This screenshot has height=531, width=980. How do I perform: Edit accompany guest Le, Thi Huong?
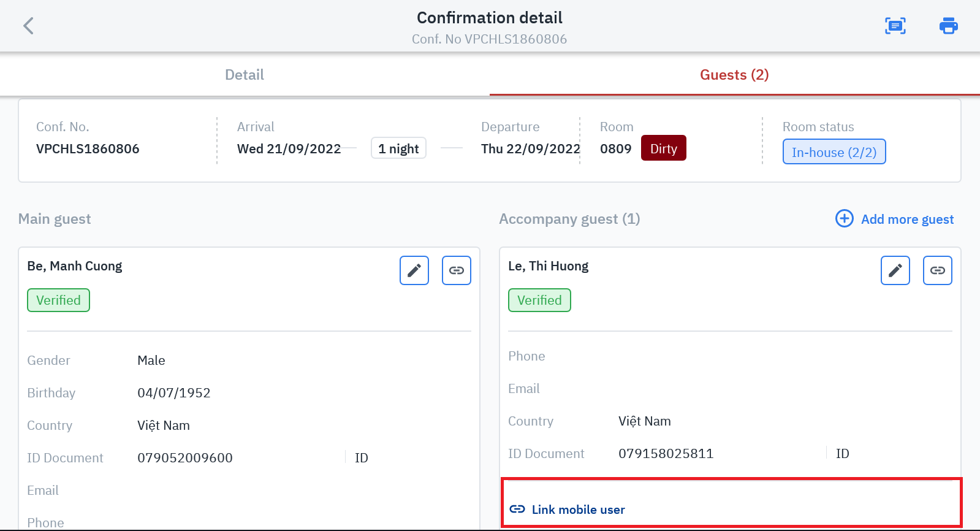(x=895, y=270)
